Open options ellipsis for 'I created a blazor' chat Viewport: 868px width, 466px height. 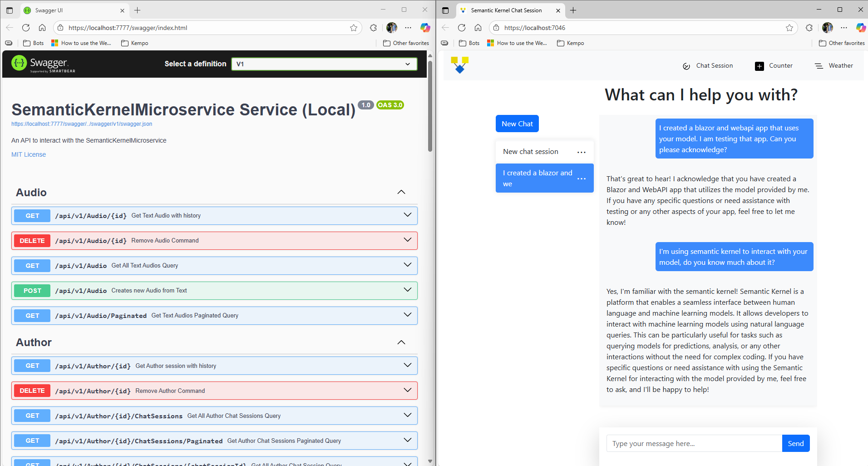(582, 178)
